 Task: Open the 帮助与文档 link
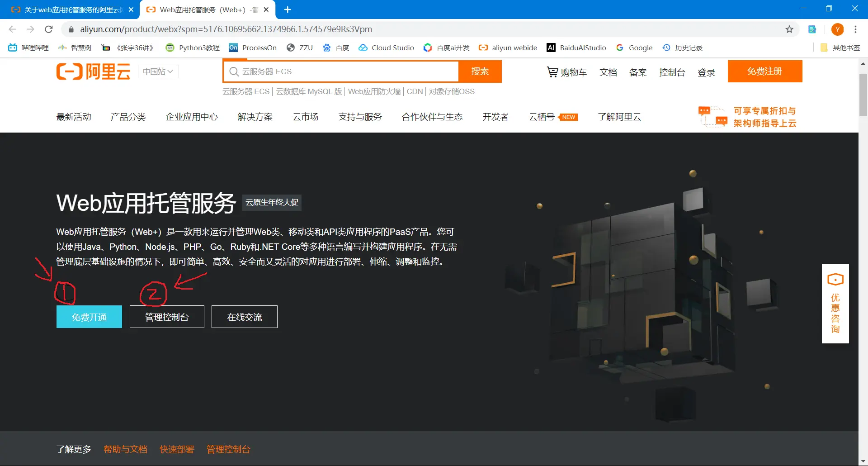pyautogui.click(x=125, y=449)
